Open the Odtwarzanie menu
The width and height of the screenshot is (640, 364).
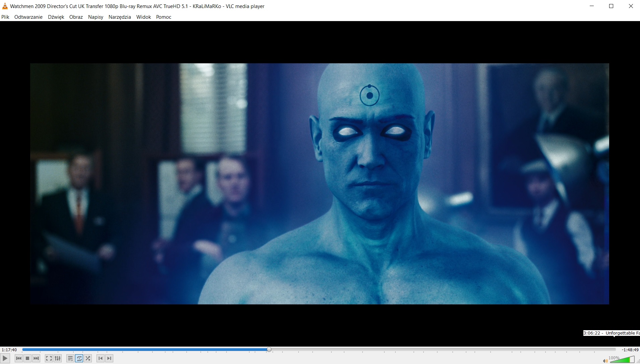click(28, 17)
